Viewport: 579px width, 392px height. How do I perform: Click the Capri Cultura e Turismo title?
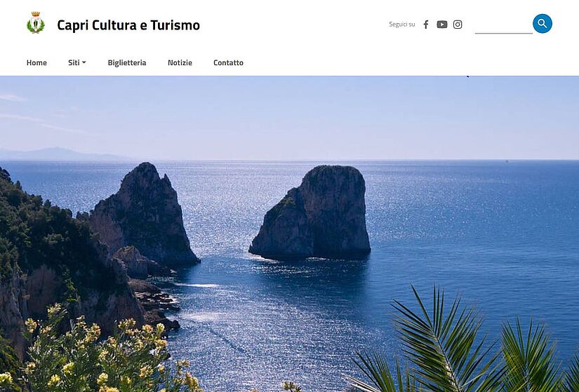click(x=128, y=25)
